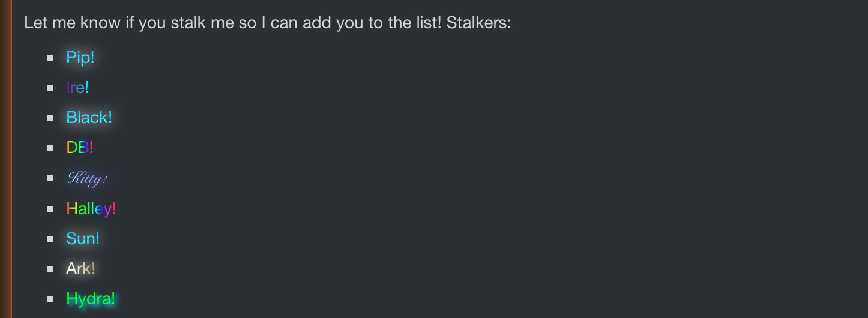Viewport: 868px width, 318px height.
Task: Select the Black! name link
Action: pyautogui.click(x=89, y=118)
